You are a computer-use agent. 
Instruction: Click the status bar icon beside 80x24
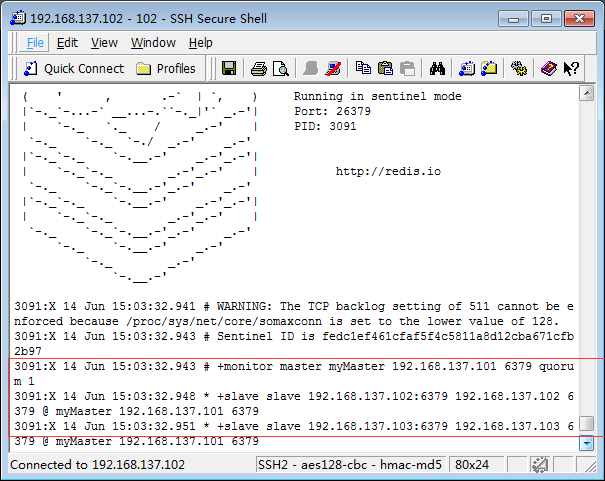coord(539,465)
